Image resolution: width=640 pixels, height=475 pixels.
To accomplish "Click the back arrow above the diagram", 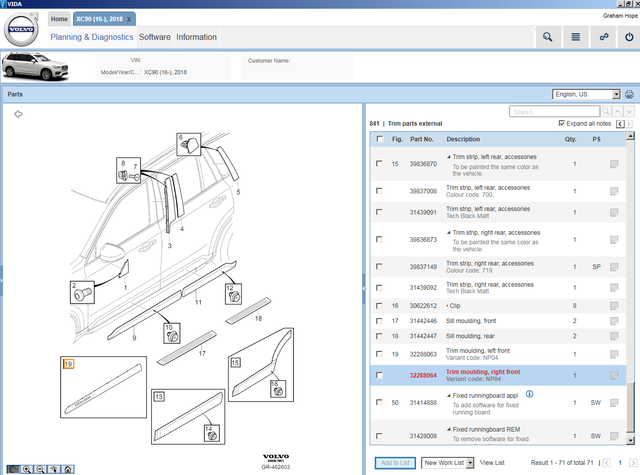I will click(18, 114).
